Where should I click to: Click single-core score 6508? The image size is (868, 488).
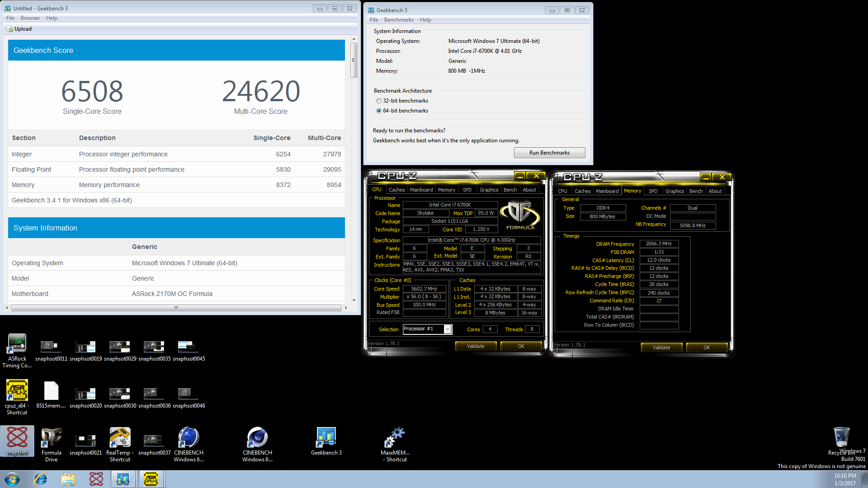click(92, 91)
